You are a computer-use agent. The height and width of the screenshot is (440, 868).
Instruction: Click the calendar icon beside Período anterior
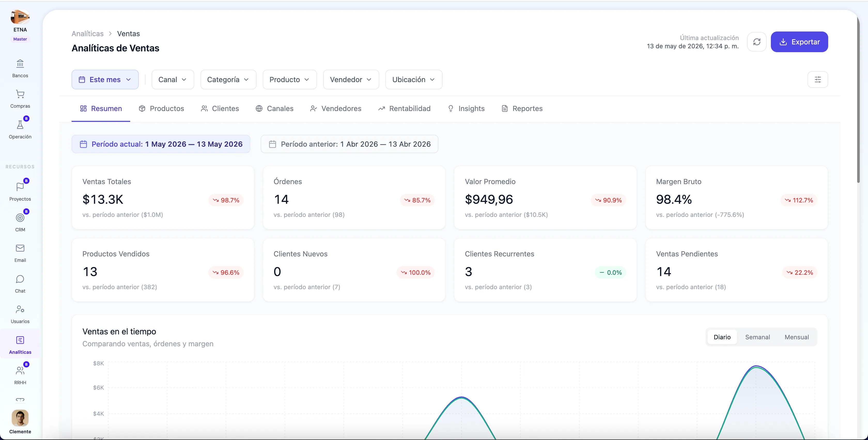tap(273, 144)
